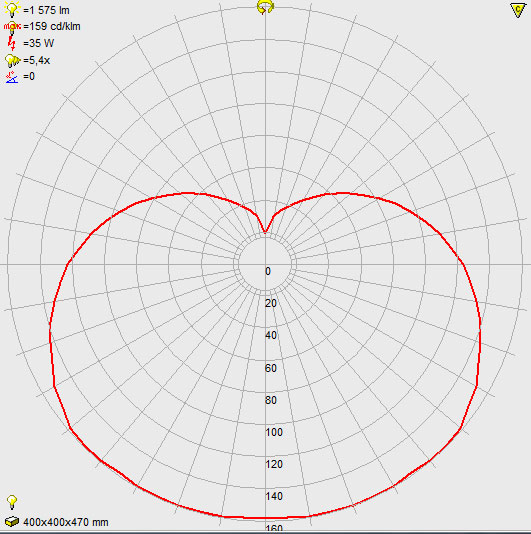
Task: Click the 100 intensity scale label
Action: (x=274, y=432)
